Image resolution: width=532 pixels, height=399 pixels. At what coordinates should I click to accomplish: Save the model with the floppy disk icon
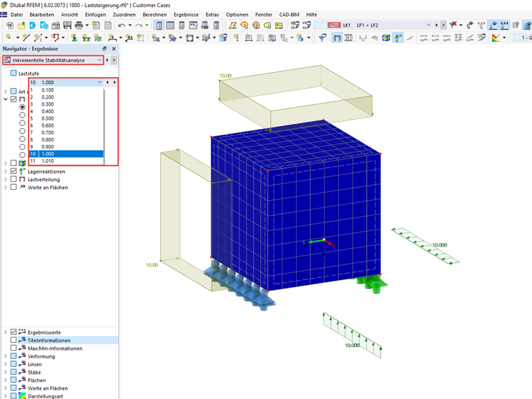[67, 25]
